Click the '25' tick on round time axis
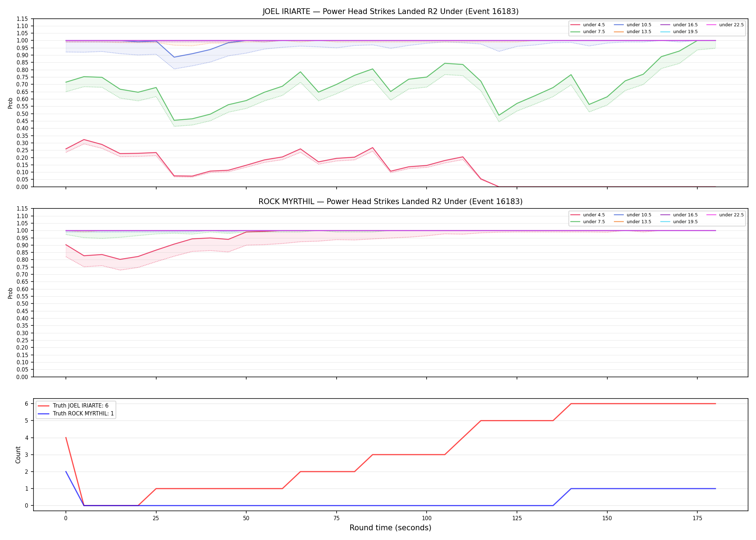The width and height of the screenshot is (756, 540). [x=156, y=518]
